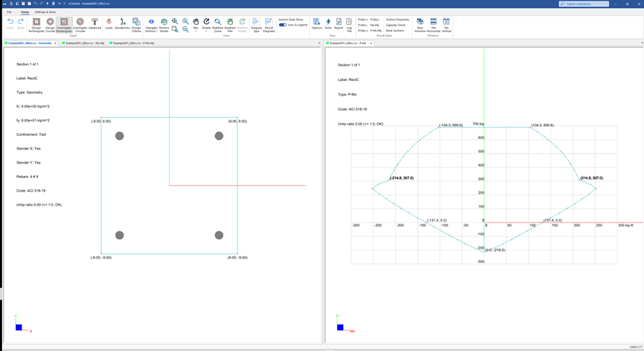Viewport: 644px width, 351px height.
Task: Select the Mx-My document tab
Action: click(84, 43)
